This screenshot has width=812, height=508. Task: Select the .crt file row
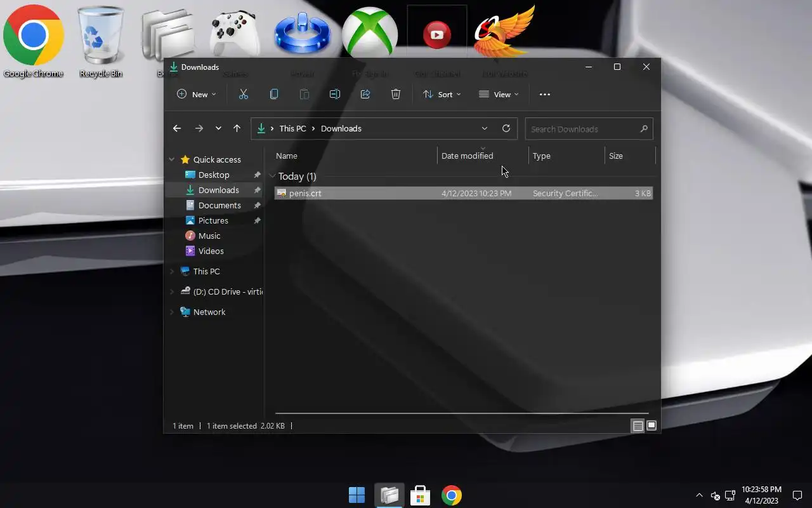click(464, 193)
